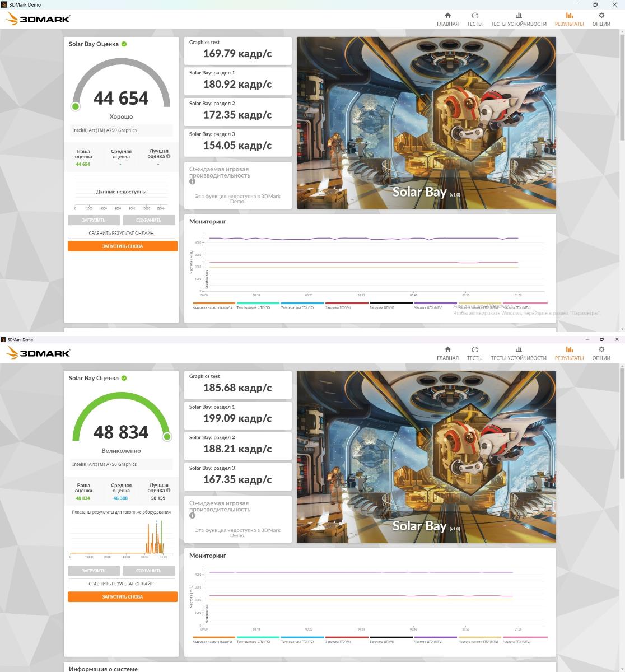Image resolution: width=625 pixels, height=672 pixels.
Task: Toggle Частота памяти ГПУ legend in lower chart
Action: pyautogui.click(x=479, y=640)
